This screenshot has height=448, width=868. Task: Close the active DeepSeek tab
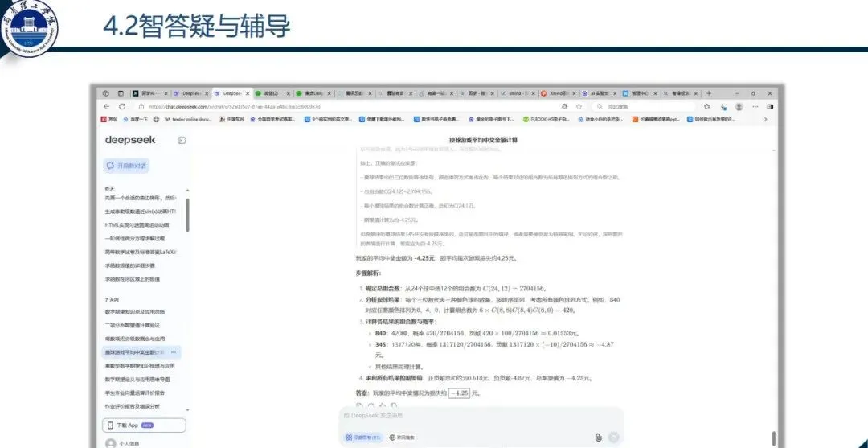[247, 93]
